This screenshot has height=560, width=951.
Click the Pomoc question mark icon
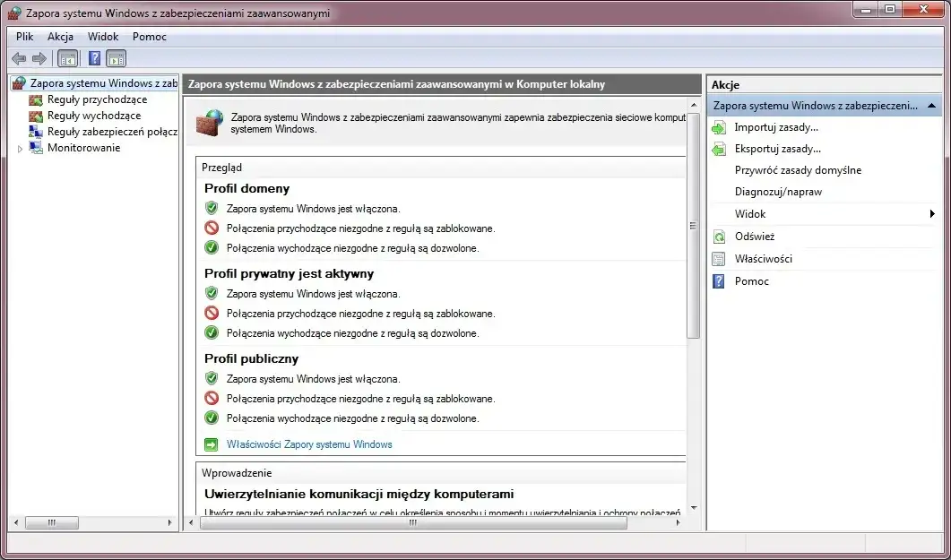pyautogui.click(x=719, y=280)
